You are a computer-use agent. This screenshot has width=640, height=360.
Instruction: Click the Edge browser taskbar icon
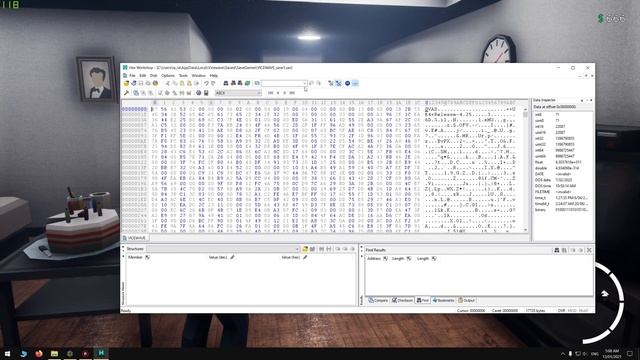pos(23,353)
